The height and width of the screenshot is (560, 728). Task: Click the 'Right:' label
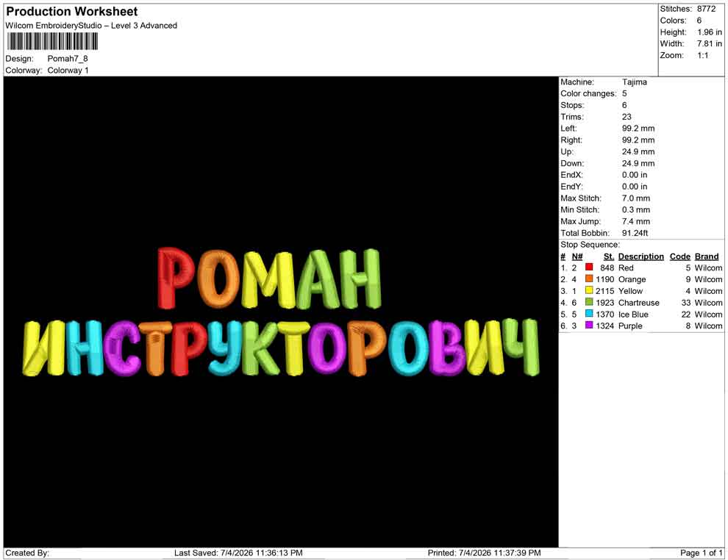[x=571, y=140]
